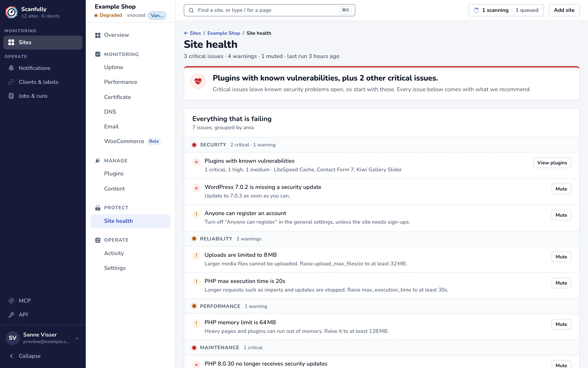Click the ⌘K shortcut hint
This screenshot has width=588, height=368.
click(x=345, y=10)
